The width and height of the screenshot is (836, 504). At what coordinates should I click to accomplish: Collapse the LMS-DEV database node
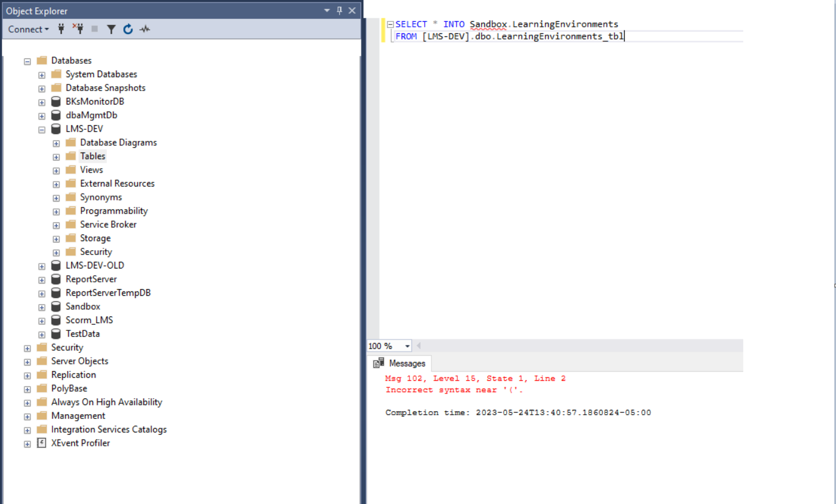coord(41,129)
